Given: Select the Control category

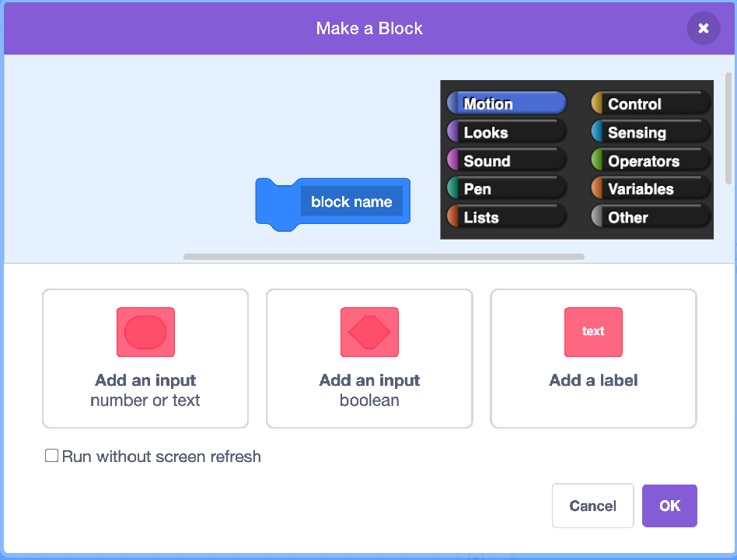Looking at the screenshot, I should 649,103.
